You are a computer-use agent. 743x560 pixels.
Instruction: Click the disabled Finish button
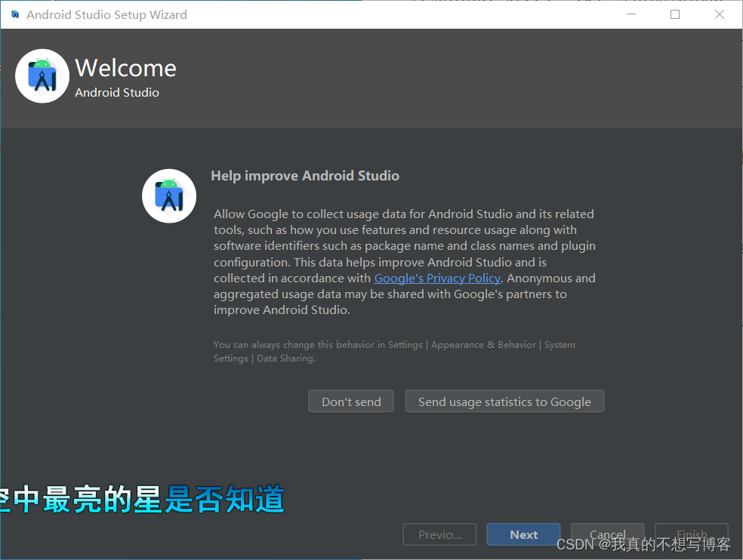692,534
